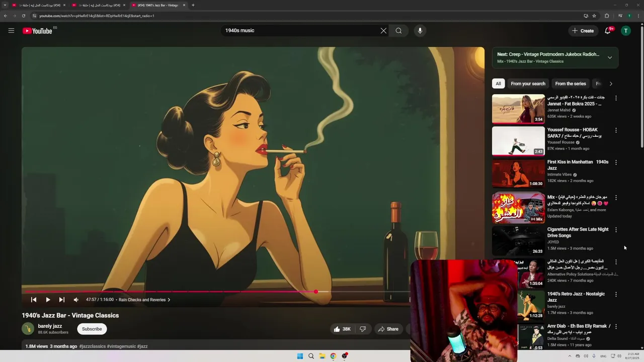Screen dimensions: 644x362
Task: Switch to the second browser tab
Action: click(99, 5)
